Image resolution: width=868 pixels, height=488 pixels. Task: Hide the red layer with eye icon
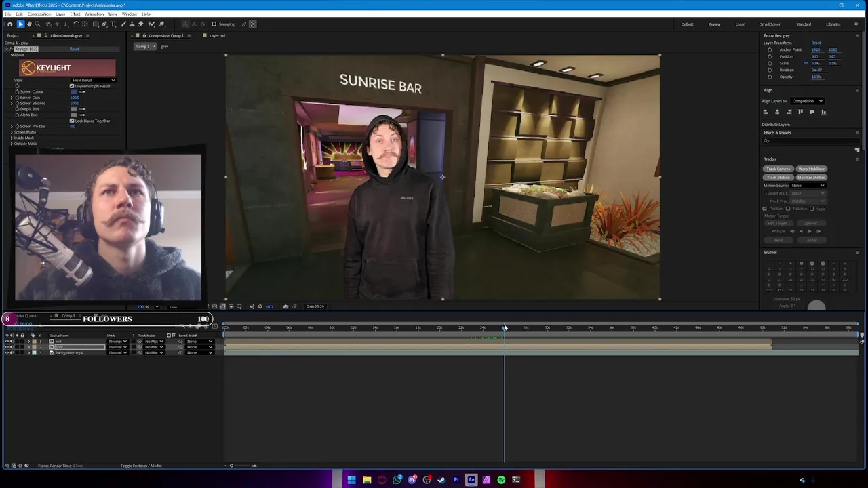tap(7, 341)
